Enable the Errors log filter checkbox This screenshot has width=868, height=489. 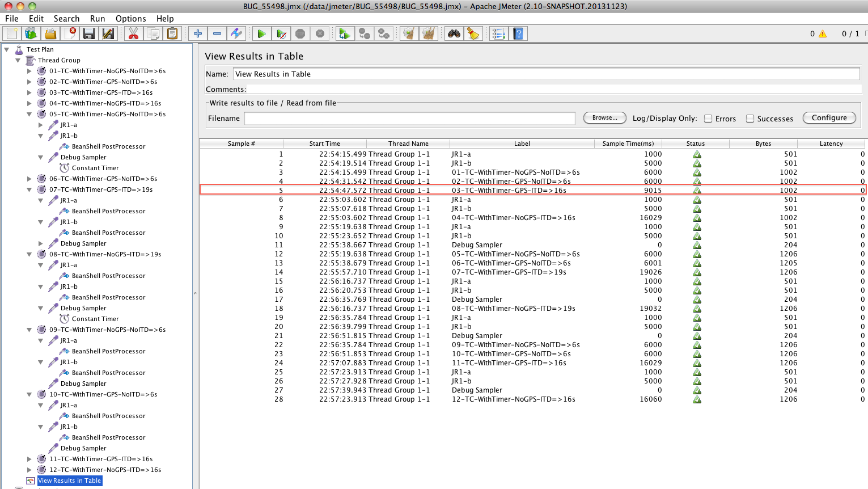click(x=708, y=119)
